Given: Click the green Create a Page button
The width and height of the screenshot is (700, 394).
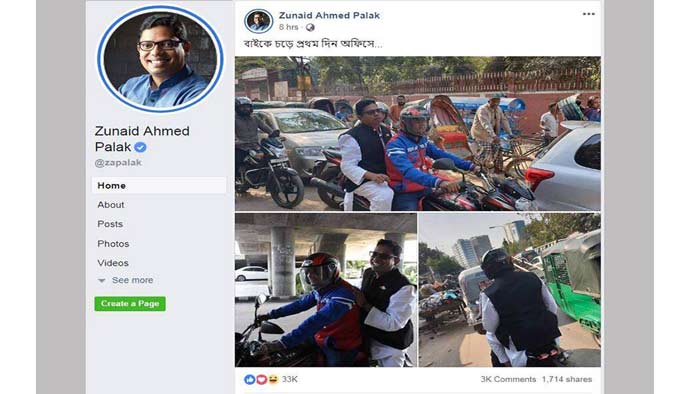Looking at the screenshot, I should coord(130,304).
